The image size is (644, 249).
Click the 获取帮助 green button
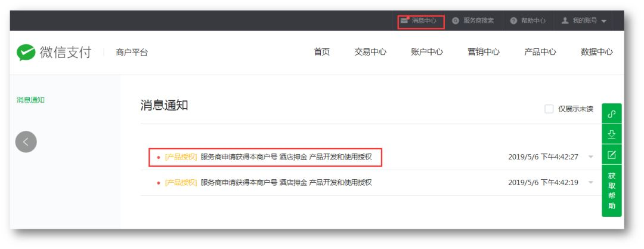[611, 191]
